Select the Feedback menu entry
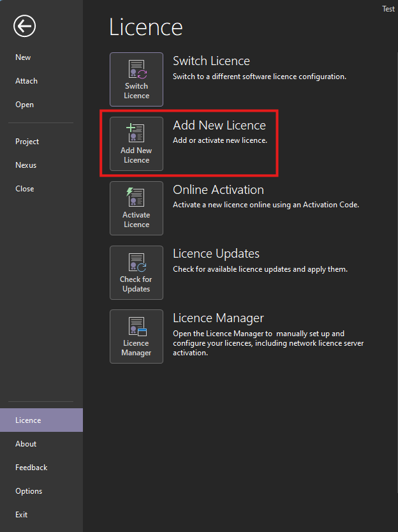Screen dimensions: 398x532 [31, 467]
